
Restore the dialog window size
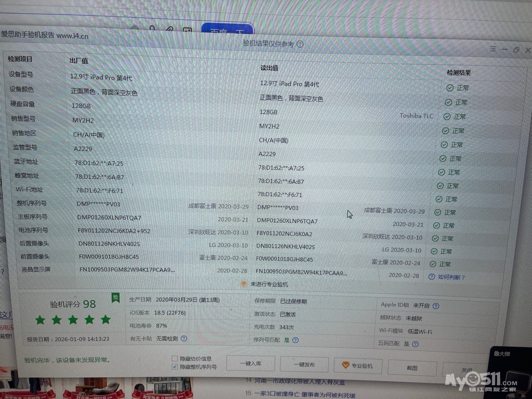coord(516,50)
